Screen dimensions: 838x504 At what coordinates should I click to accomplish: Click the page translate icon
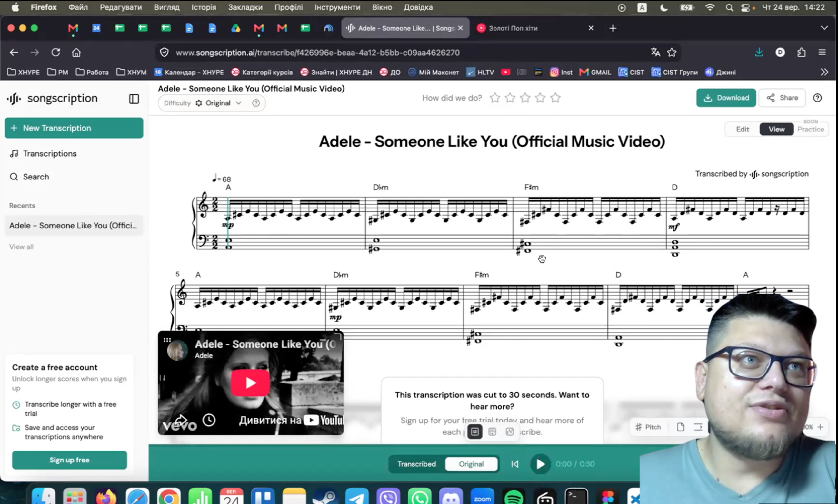(x=655, y=52)
